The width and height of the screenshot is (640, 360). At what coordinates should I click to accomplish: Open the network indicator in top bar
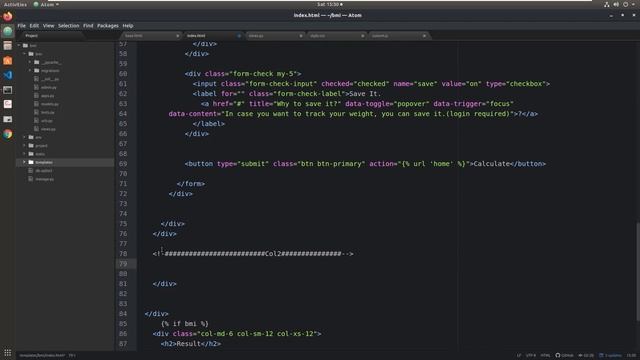607,4
